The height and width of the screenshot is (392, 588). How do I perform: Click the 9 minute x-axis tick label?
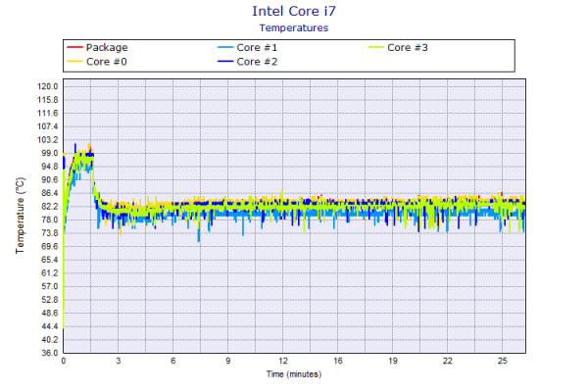(x=228, y=361)
